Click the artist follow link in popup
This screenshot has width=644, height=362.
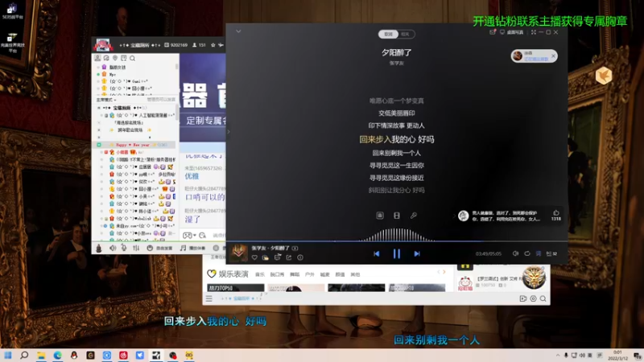pyautogui.click(x=536, y=59)
